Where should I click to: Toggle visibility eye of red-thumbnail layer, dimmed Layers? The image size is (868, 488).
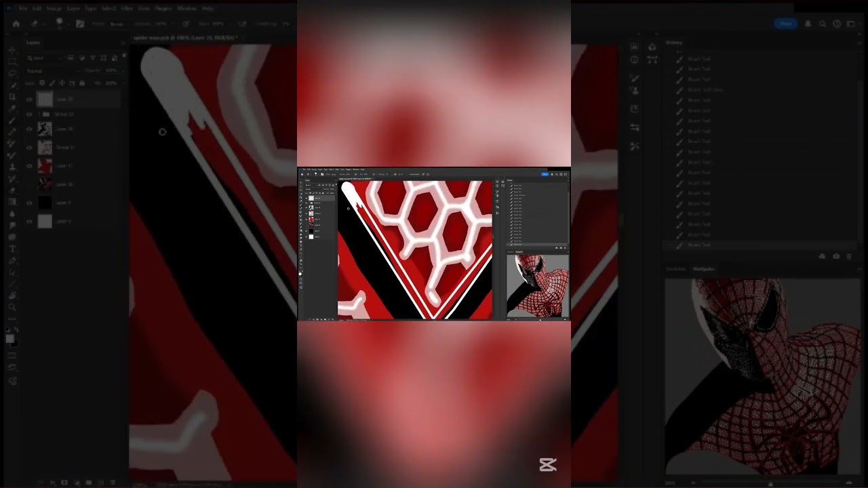(29, 166)
